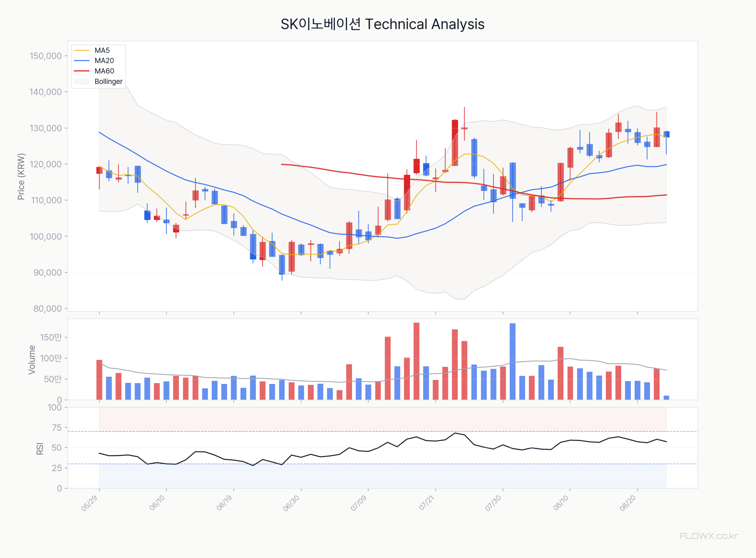The height and width of the screenshot is (558, 756).
Task: Click the 120,000 price axis label
Action: coord(45,164)
